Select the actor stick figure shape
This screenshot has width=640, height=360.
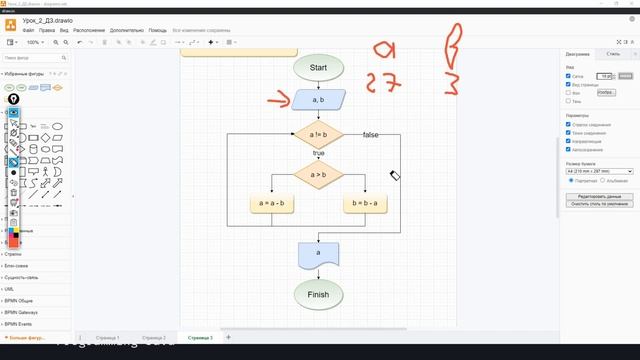[45, 172]
